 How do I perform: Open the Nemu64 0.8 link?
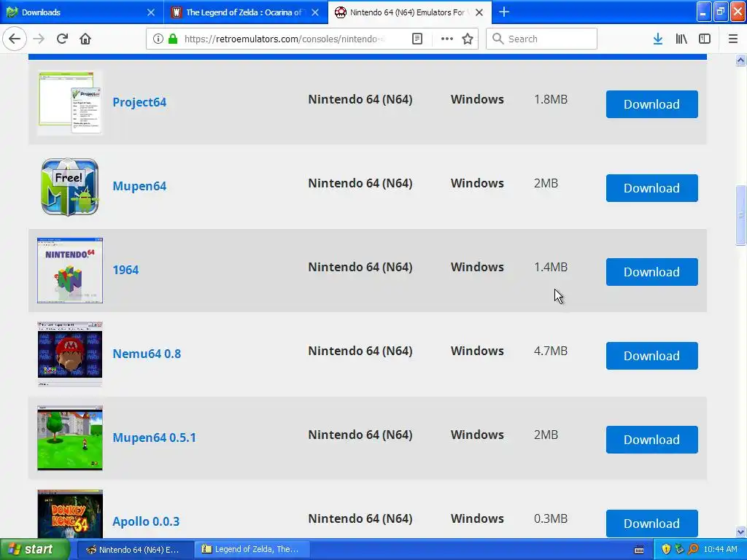(x=147, y=354)
